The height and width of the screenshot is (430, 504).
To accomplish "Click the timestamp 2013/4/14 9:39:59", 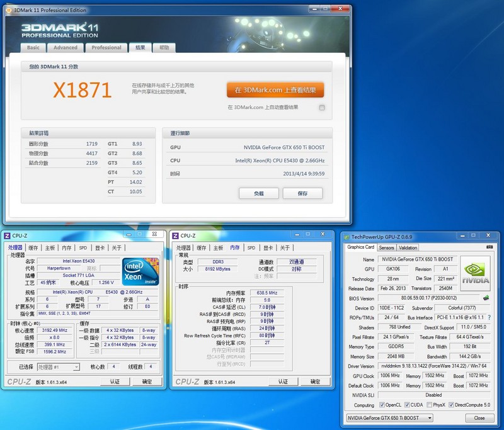I will pyautogui.click(x=304, y=174).
